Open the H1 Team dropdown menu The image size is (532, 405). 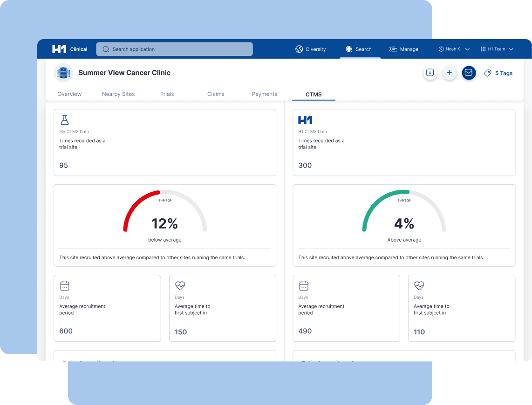coord(497,49)
